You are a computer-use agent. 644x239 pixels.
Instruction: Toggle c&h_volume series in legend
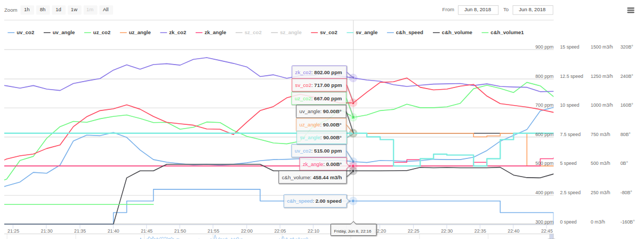[x=452, y=33]
